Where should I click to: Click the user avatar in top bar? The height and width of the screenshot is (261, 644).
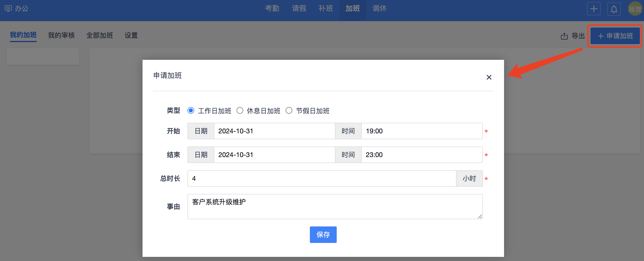click(635, 9)
